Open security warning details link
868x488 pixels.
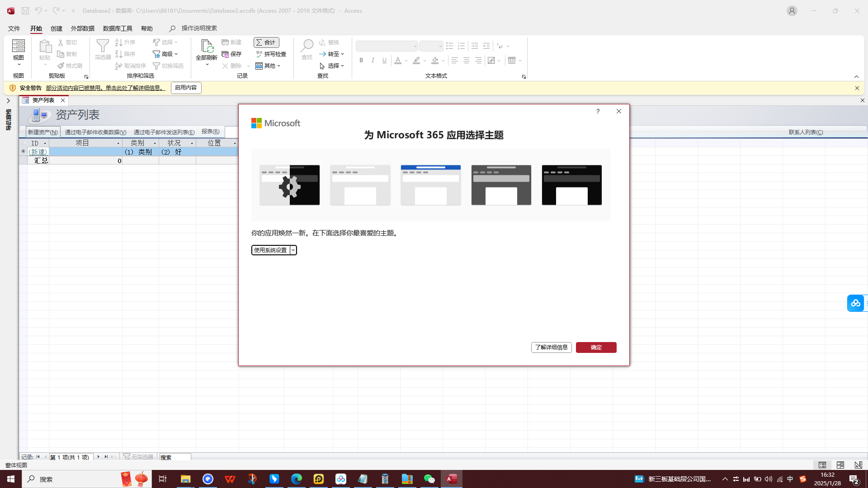105,88
